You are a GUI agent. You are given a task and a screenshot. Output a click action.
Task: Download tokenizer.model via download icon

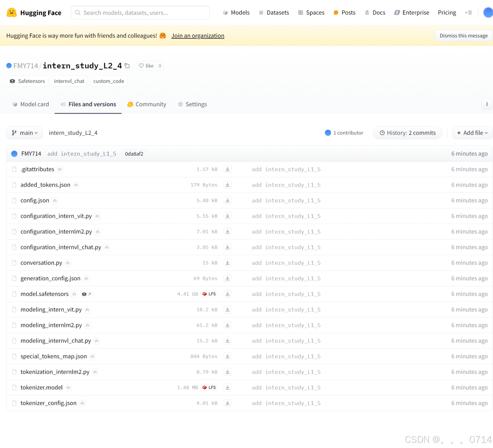(227, 388)
